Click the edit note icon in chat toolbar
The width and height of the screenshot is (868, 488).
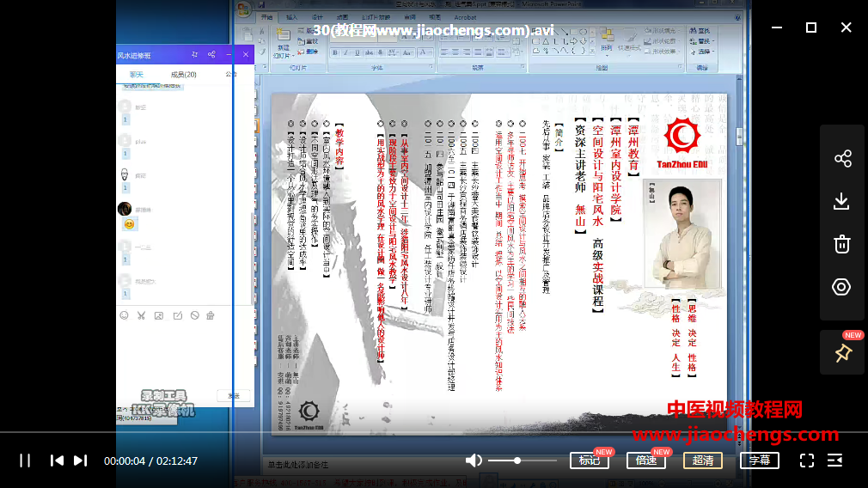tap(177, 315)
